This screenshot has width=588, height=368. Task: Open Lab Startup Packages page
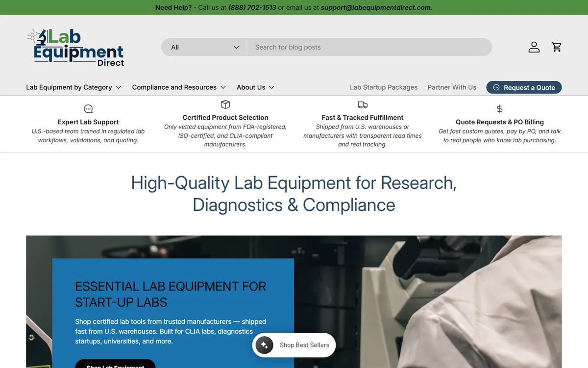[x=384, y=87]
